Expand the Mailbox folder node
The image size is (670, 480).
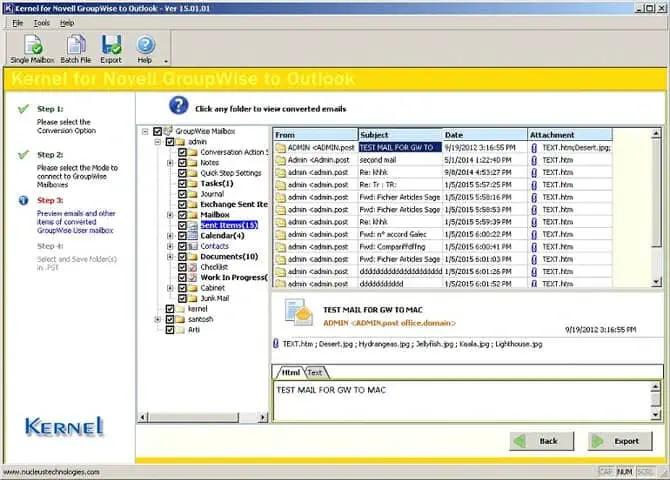[170, 215]
